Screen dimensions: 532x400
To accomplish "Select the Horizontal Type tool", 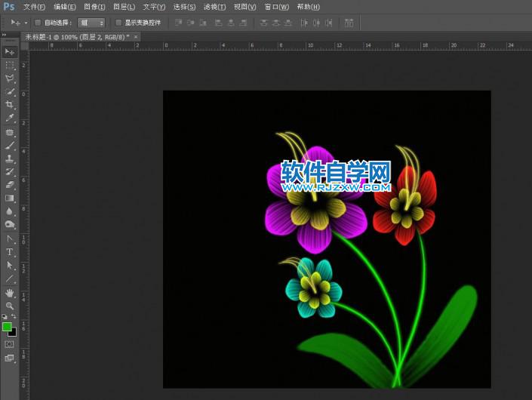I will tap(10, 252).
